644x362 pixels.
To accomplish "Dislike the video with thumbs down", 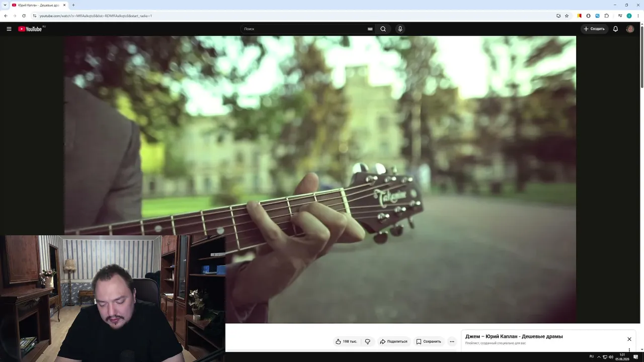I will pyautogui.click(x=368, y=341).
